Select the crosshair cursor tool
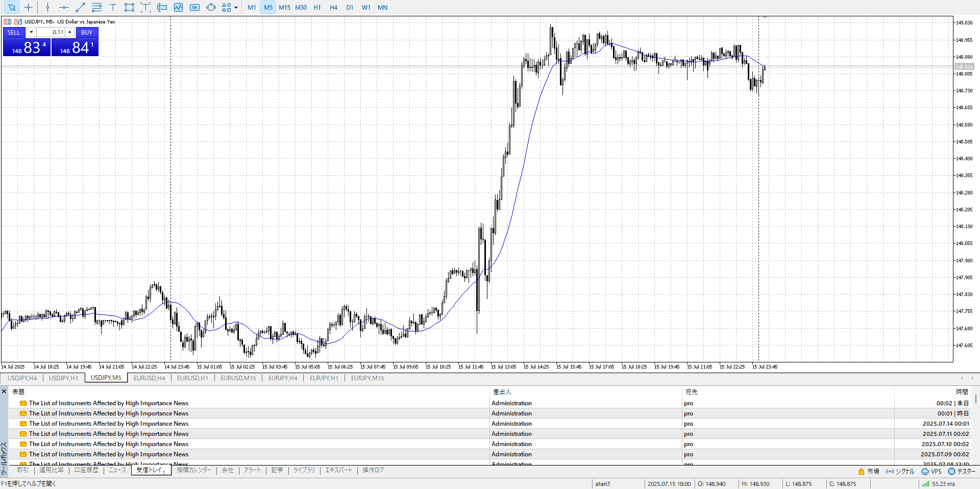Viewport: 980px width, 489px height. pos(29,8)
